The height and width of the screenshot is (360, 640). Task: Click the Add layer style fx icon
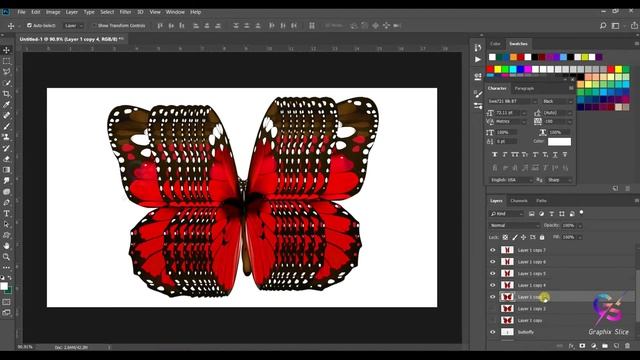(571, 346)
